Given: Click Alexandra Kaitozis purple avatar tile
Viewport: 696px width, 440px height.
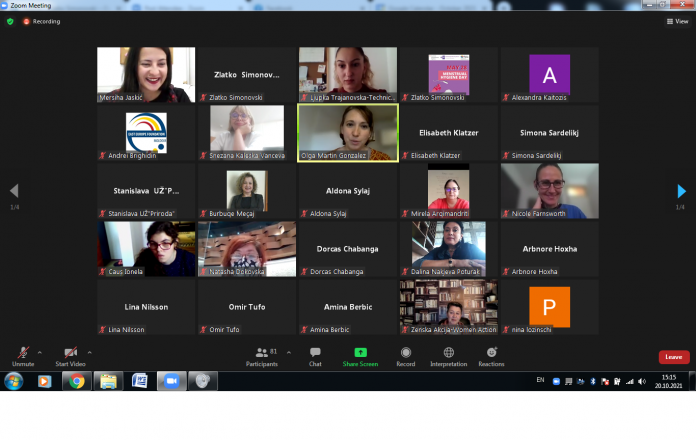Looking at the screenshot, I should [549, 74].
